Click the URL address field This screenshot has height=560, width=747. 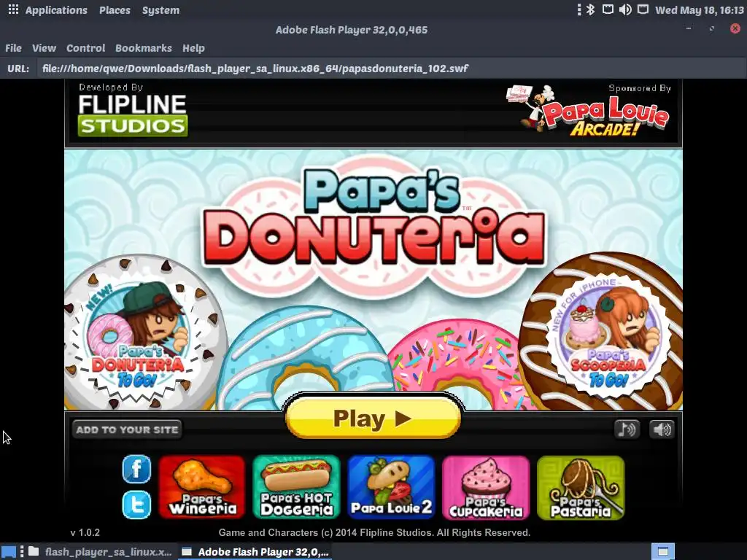(x=391, y=69)
